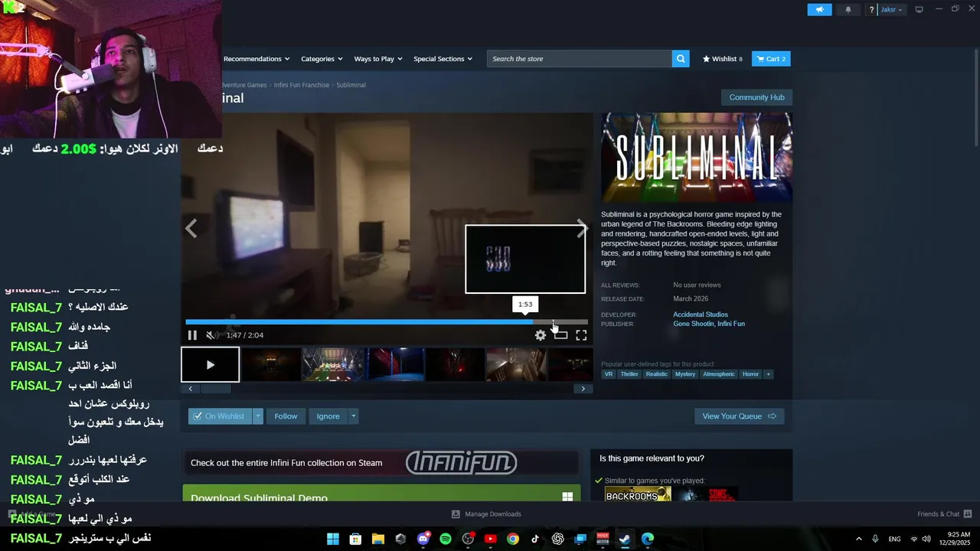The image size is (980, 551).
Task: Expand the Special Sections menu
Action: pyautogui.click(x=443, y=59)
